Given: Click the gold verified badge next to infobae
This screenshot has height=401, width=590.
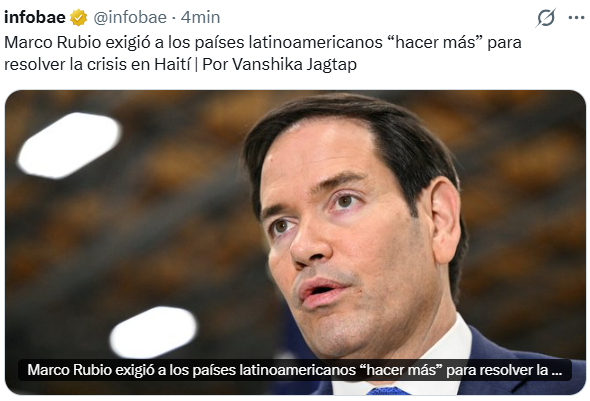Looking at the screenshot, I should pyautogui.click(x=79, y=18).
